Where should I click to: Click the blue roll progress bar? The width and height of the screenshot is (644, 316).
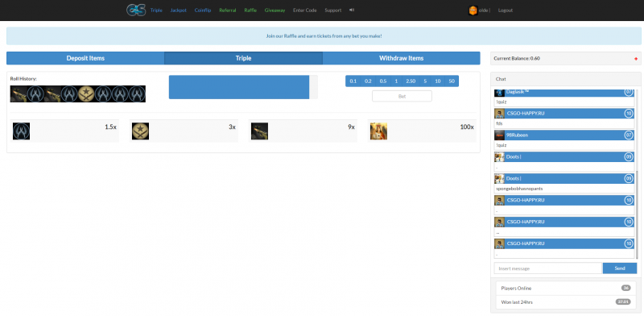click(238, 87)
